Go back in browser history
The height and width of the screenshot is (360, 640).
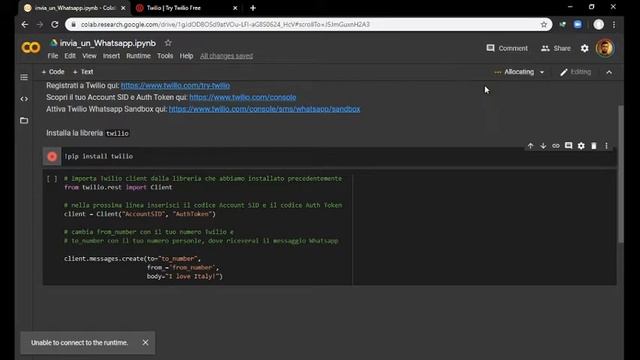[x=25, y=24]
